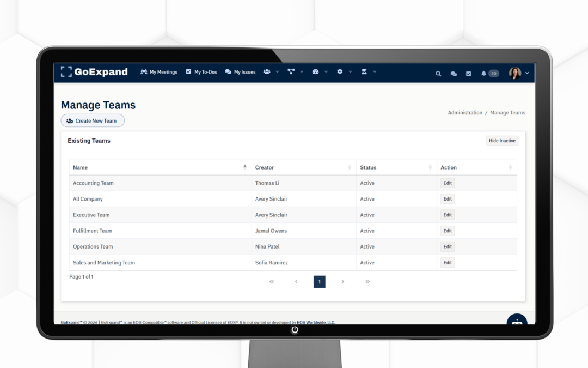Open chat messages icon in navbar

tap(454, 73)
